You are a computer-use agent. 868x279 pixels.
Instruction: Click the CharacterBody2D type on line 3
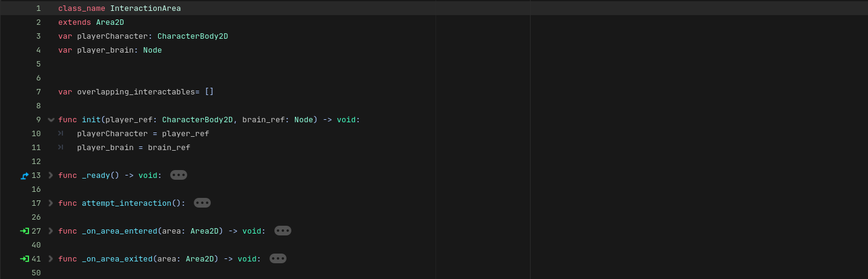[193, 36]
